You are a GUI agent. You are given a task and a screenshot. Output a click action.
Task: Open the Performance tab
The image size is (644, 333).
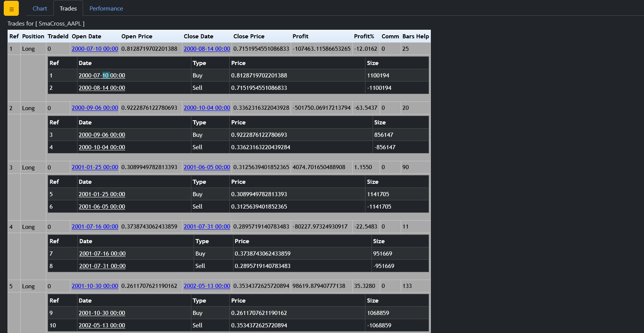[x=106, y=8]
